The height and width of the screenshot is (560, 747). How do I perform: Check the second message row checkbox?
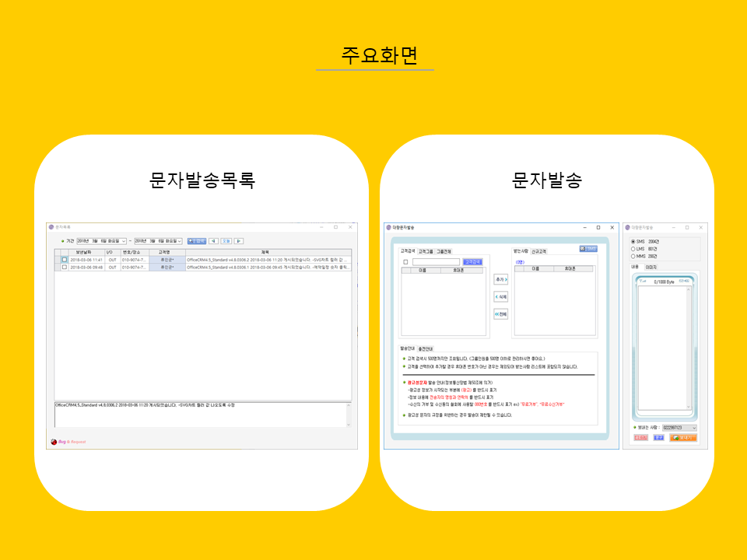click(x=65, y=268)
